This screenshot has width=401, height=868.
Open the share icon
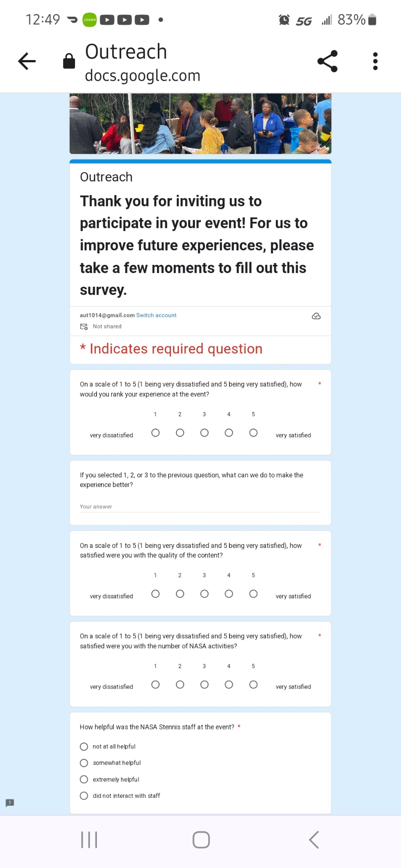327,61
